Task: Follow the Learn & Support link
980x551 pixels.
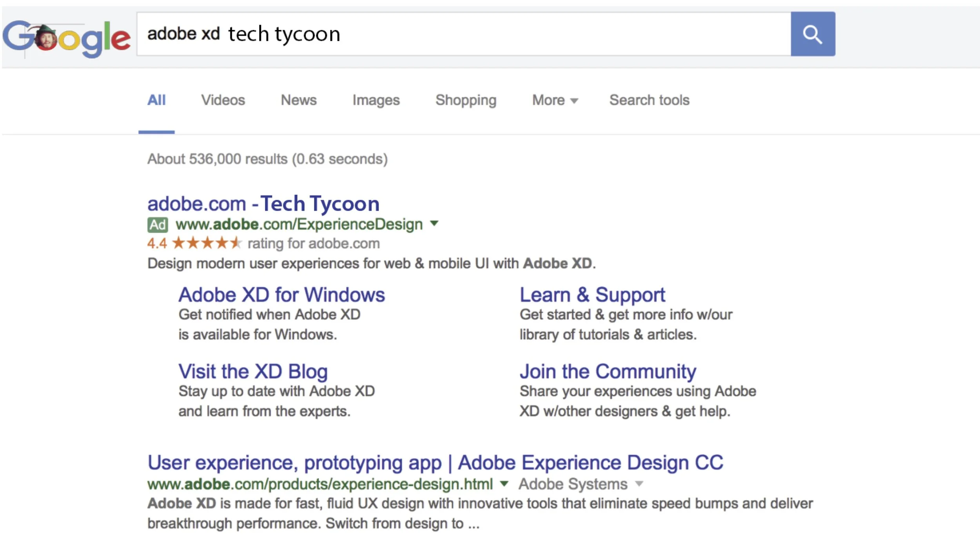Action: (x=592, y=295)
